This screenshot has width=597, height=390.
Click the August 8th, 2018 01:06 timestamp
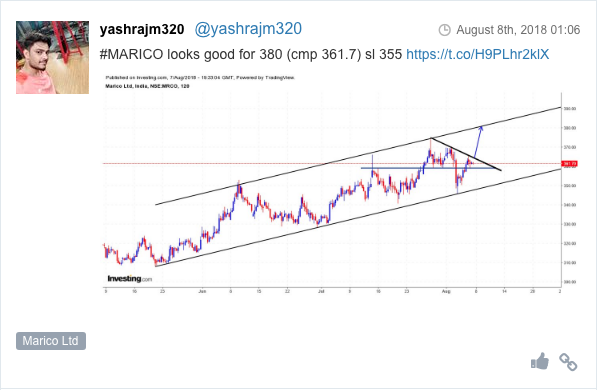tap(518, 30)
